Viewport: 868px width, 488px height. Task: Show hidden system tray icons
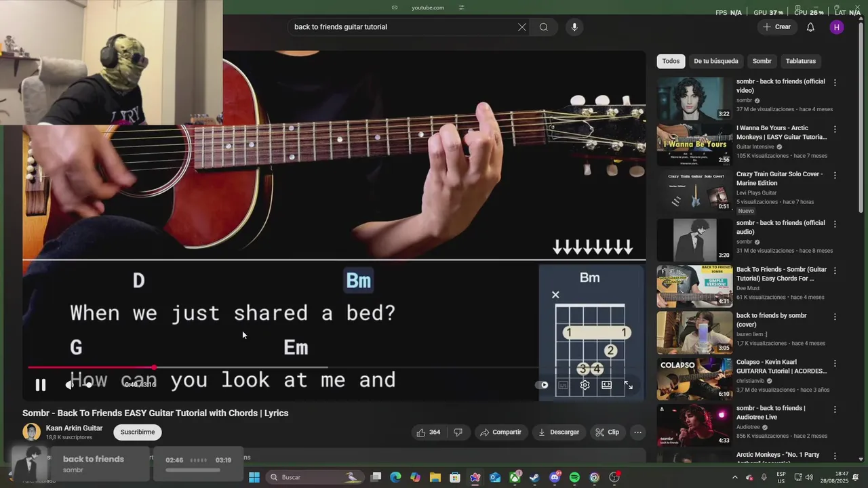734,477
